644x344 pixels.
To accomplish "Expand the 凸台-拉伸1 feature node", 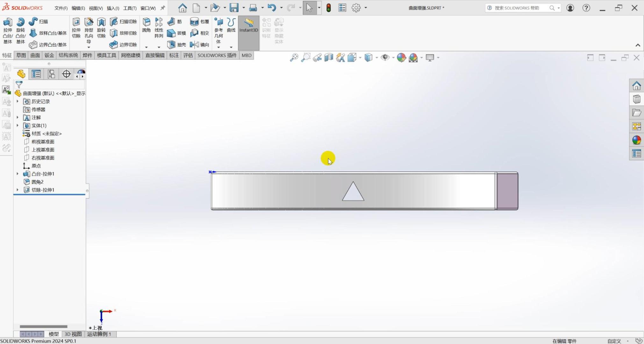I will click(x=18, y=174).
